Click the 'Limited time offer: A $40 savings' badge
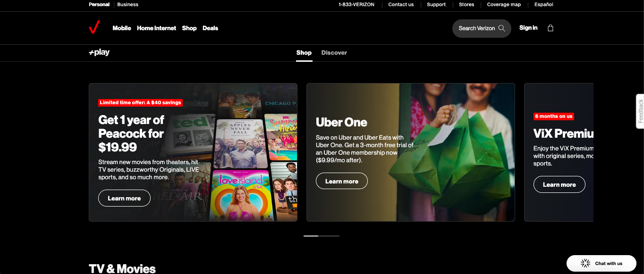Viewport: 644px width, 274px height. coord(140,102)
